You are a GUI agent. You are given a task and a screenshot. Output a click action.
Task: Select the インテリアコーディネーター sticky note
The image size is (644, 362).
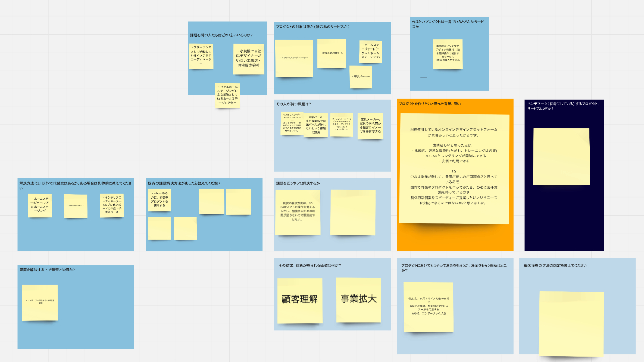[x=294, y=58]
